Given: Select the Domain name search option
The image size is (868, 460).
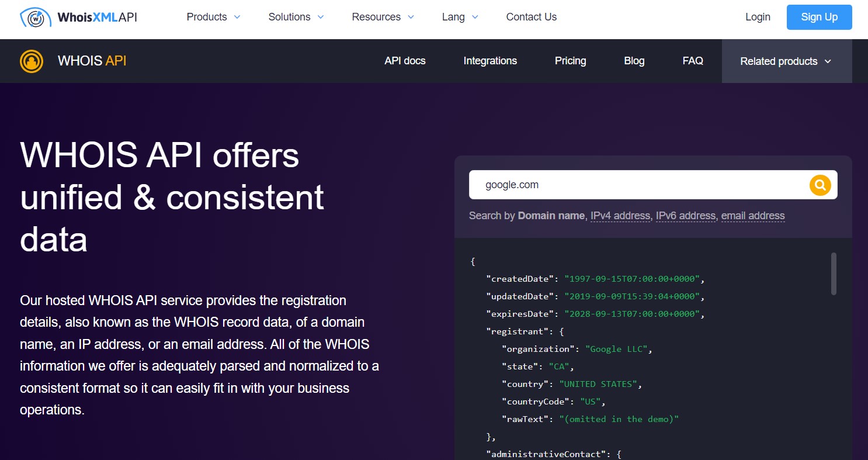Looking at the screenshot, I should 551,216.
